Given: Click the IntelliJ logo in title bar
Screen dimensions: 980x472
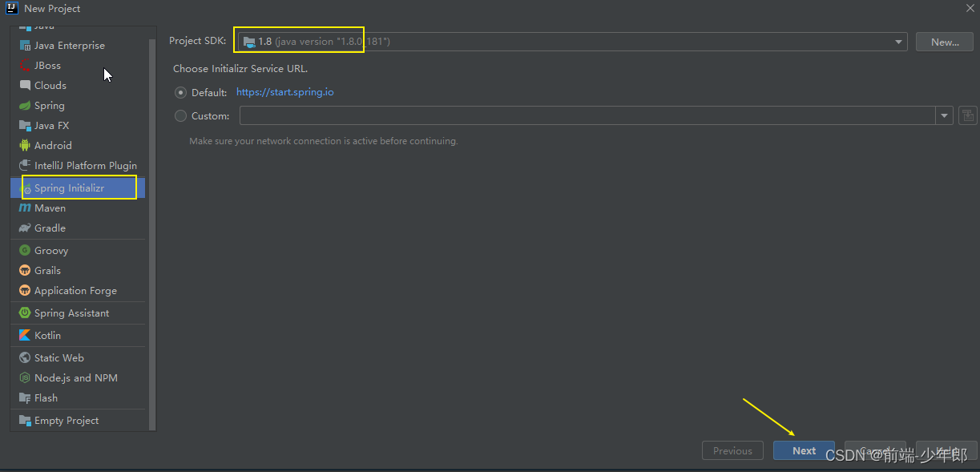Looking at the screenshot, I should coord(11,8).
